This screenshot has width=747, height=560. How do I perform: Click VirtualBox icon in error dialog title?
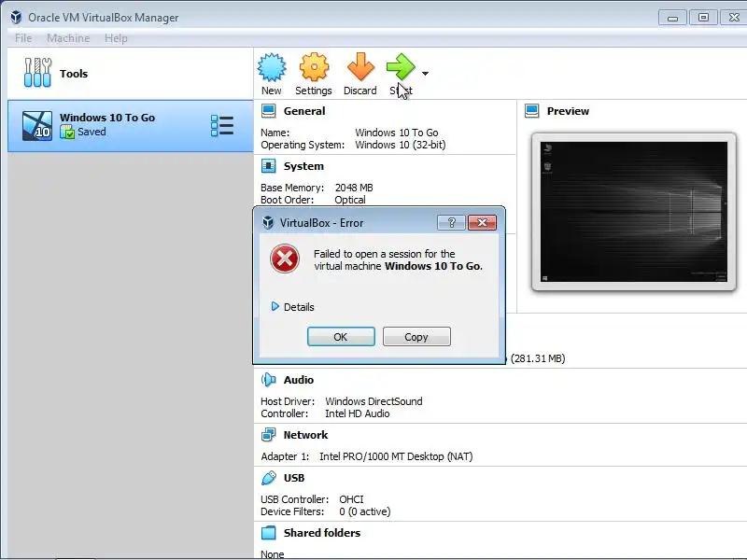click(268, 222)
